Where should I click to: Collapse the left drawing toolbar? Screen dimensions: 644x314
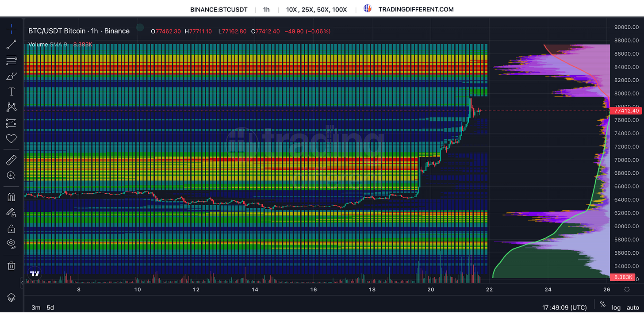22,282
